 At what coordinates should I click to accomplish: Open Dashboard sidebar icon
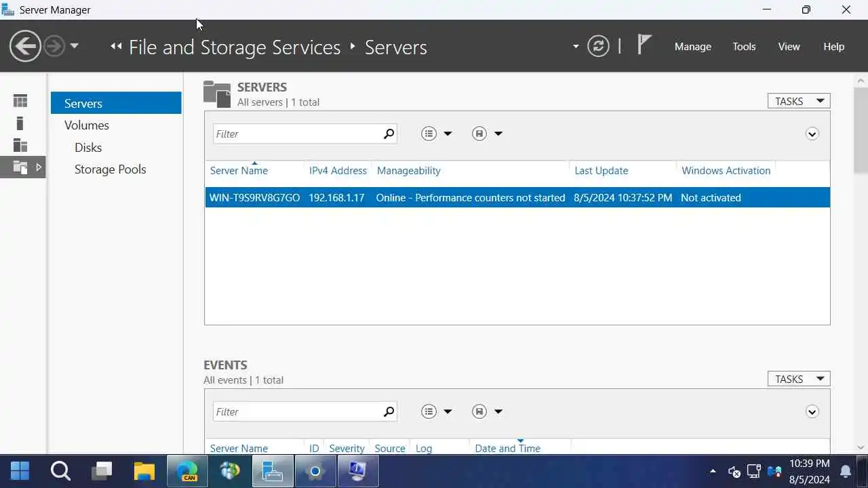coord(20,101)
